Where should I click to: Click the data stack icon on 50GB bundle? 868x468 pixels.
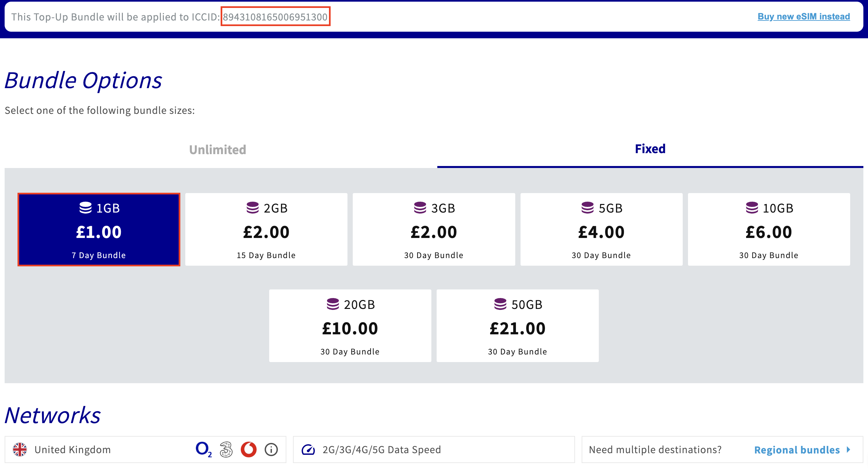[x=500, y=304]
